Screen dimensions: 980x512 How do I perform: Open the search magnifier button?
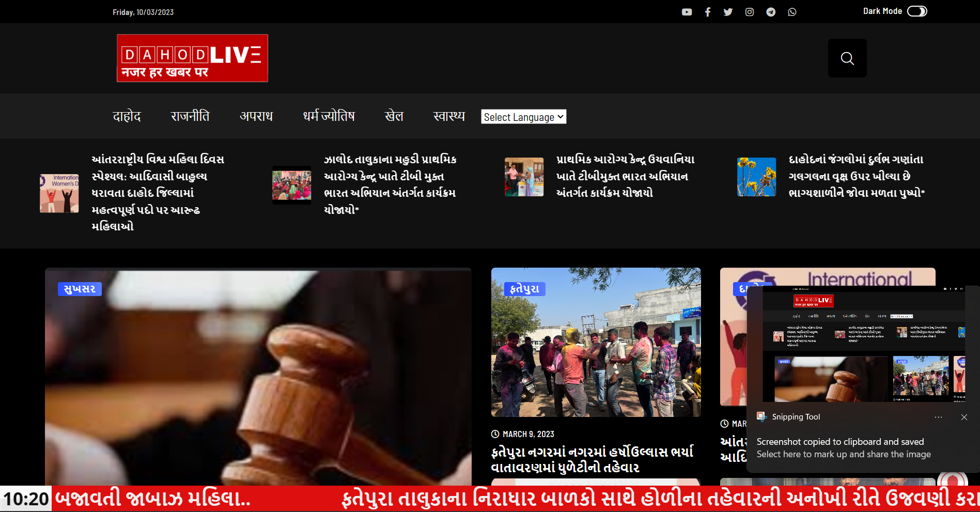[x=847, y=58]
